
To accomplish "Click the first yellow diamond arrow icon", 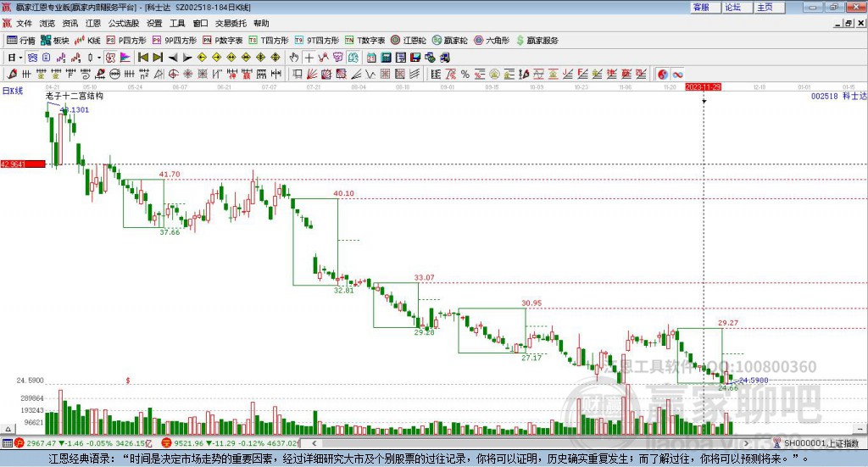I will point(202,58).
